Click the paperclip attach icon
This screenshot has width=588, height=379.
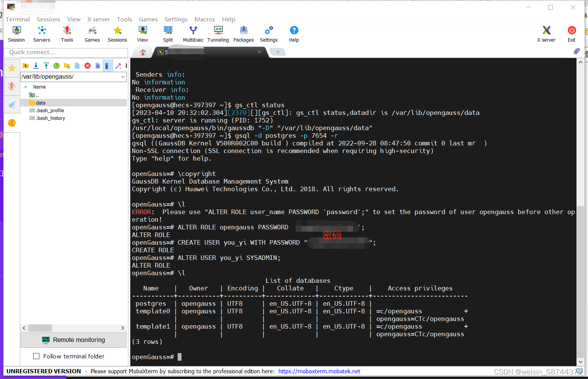pyautogui.click(x=577, y=51)
